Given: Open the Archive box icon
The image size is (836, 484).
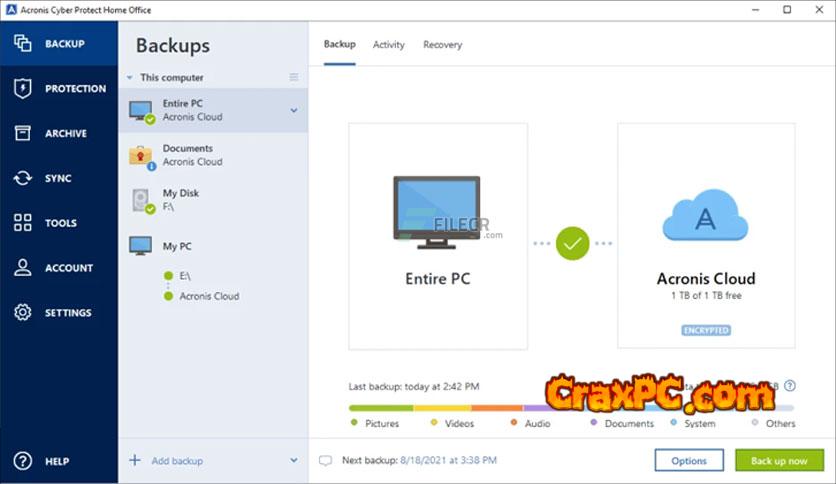Looking at the screenshot, I should [x=22, y=133].
